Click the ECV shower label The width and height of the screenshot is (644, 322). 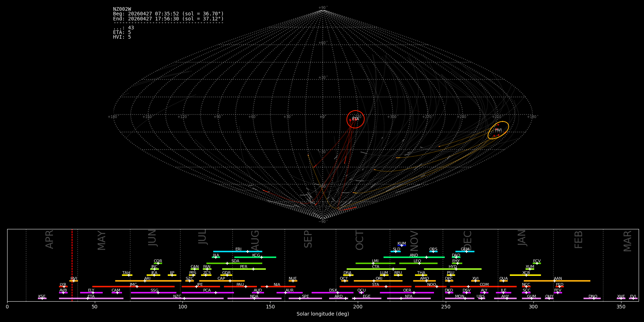point(537,261)
